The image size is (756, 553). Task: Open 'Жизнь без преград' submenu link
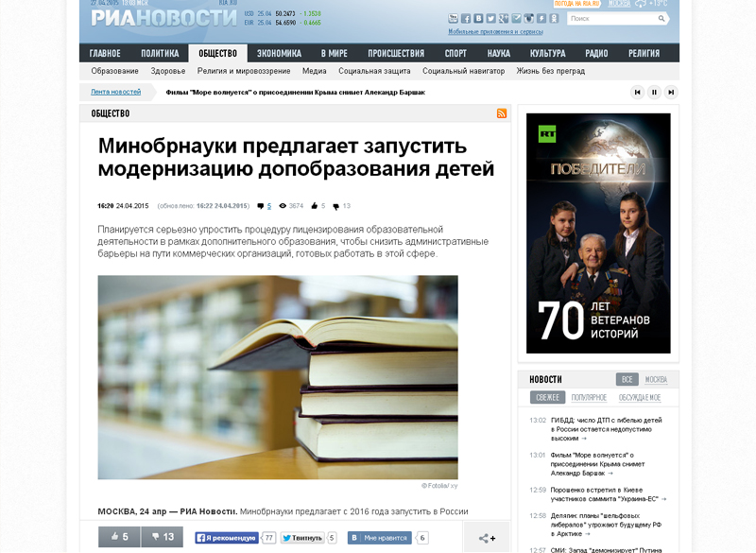[x=551, y=71]
